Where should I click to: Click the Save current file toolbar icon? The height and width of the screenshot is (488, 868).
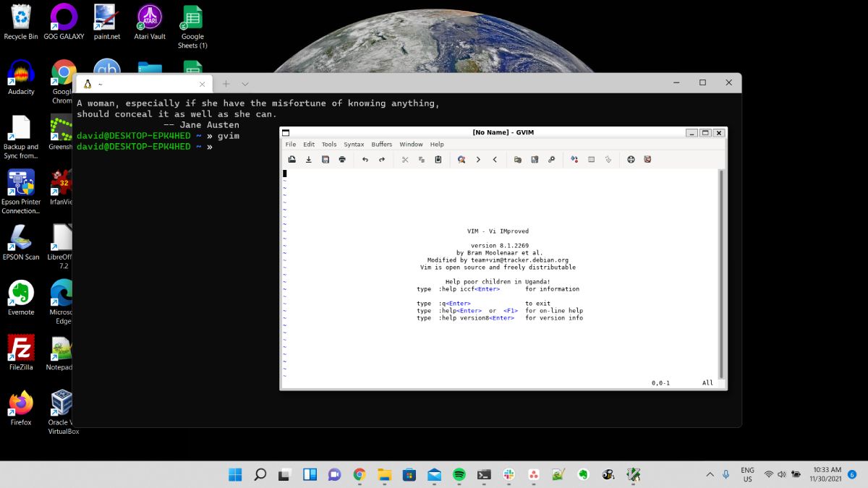309,159
